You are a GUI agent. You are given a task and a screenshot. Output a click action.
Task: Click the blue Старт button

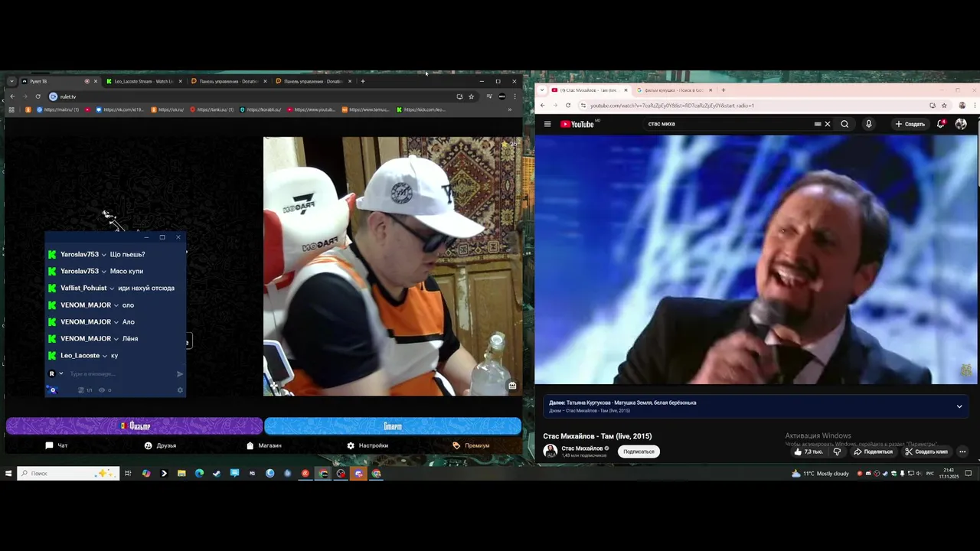tap(393, 425)
